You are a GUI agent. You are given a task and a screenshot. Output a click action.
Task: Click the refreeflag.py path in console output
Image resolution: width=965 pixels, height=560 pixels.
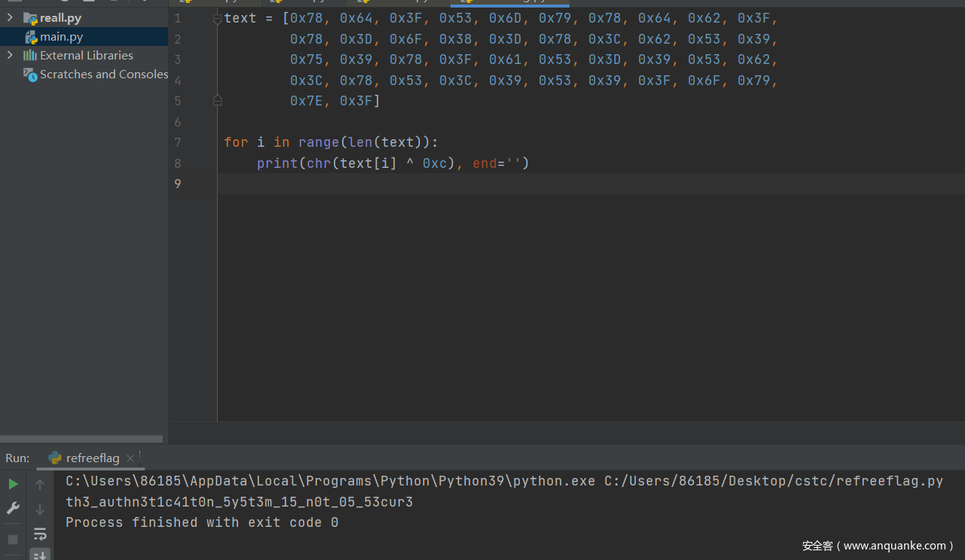point(773,481)
